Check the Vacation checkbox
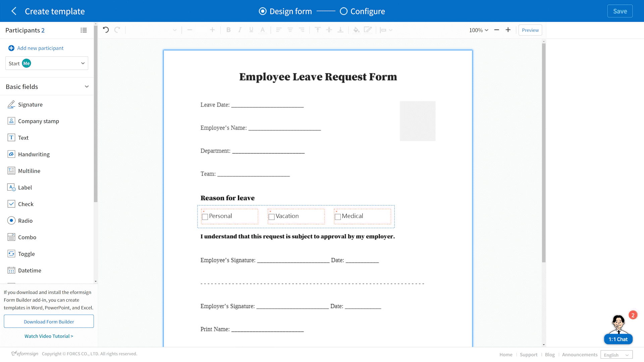The image size is (644, 362). point(272,217)
